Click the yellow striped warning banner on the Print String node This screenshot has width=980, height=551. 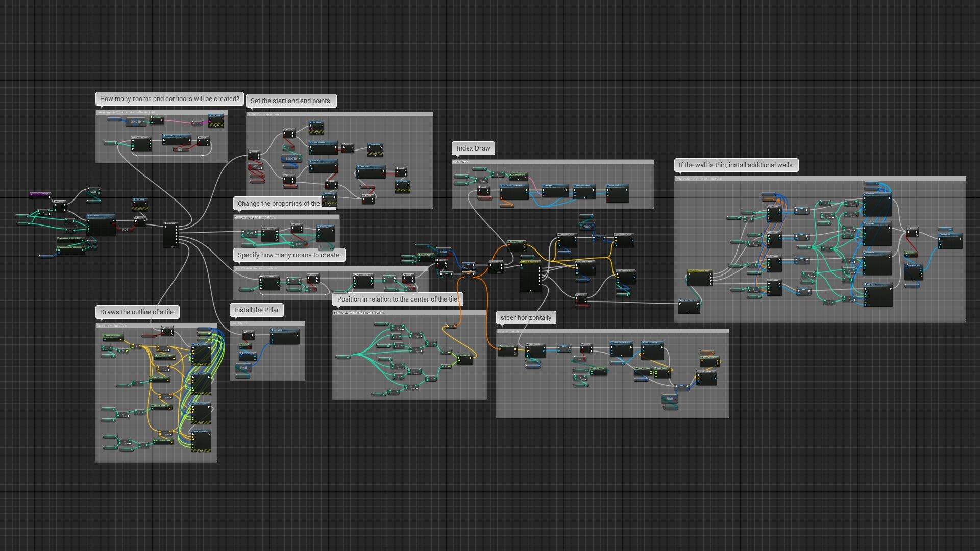click(x=216, y=124)
